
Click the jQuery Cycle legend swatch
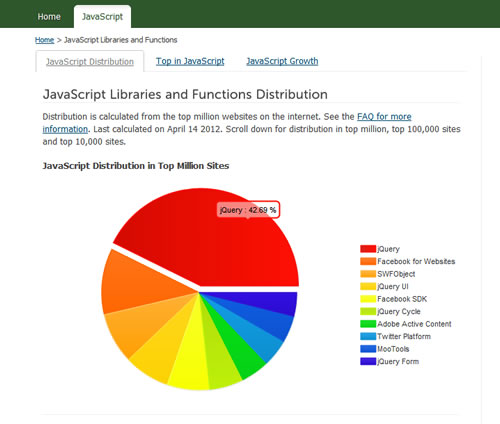tap(368, 311)
